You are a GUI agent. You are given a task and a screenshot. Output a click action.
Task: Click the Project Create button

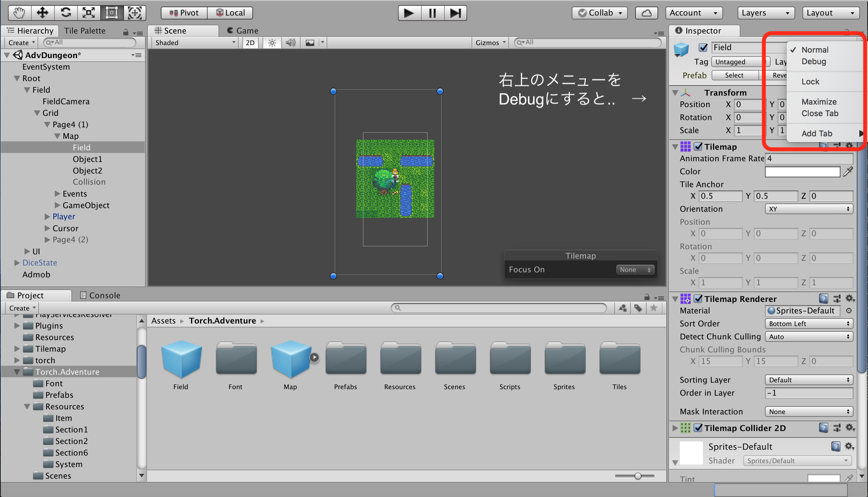click(22, 308)
